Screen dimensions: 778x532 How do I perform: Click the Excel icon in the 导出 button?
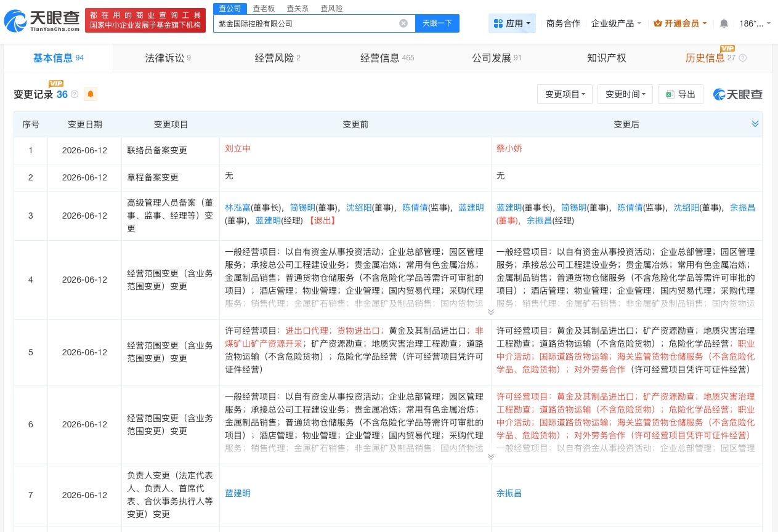coord(670,94)
